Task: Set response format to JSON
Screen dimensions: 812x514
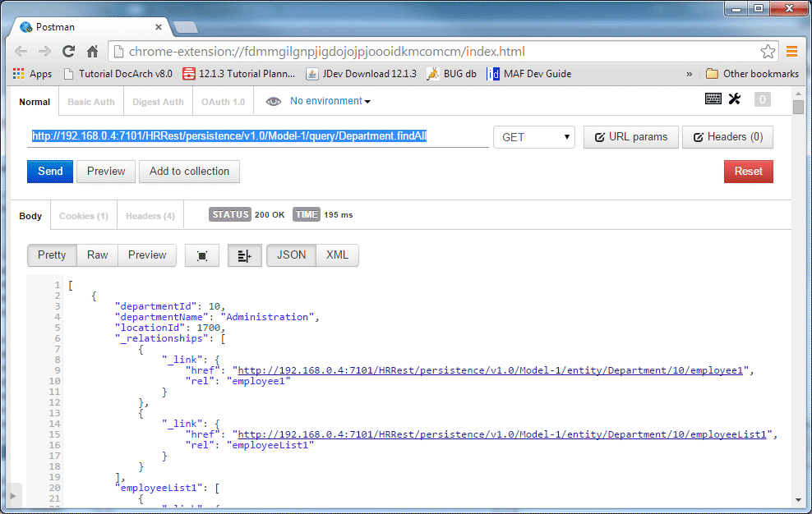Action: pyautogui.click(x=291, y=255)
